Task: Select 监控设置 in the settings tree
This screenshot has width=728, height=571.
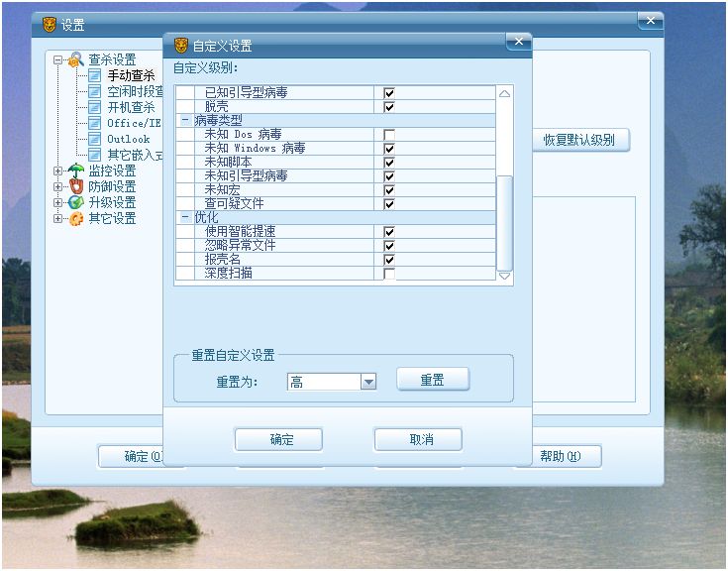Action: click(x=112, y=171)
